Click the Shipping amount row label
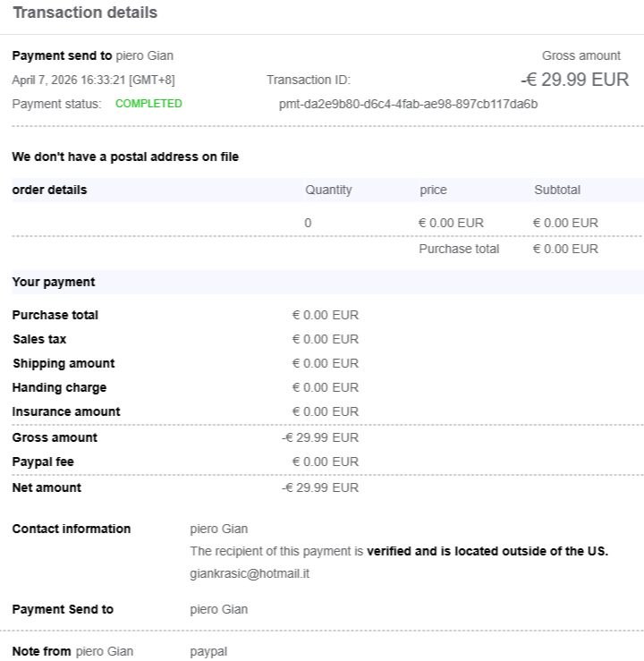 point(64,363)
